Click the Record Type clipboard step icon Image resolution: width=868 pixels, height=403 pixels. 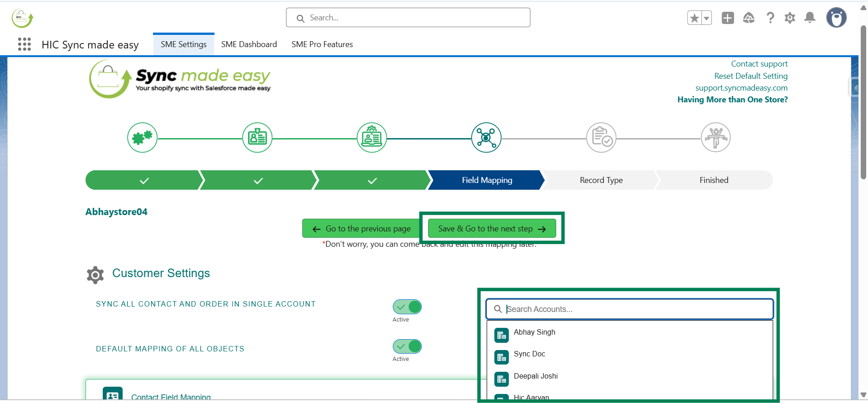tap(601, 138)
